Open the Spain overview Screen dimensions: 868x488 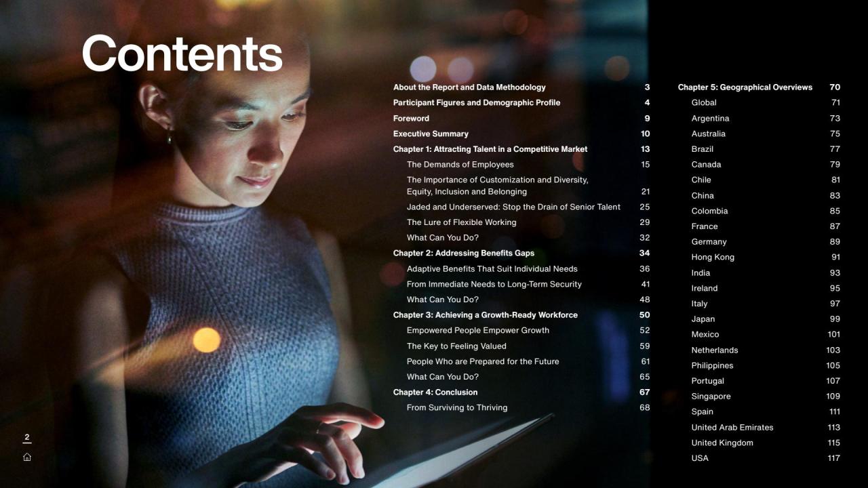pos(703,412)
